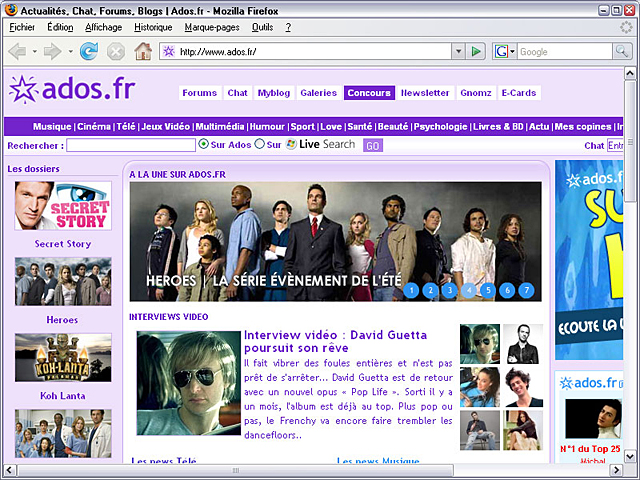
Task: Open the 'Interview vidéo : David Guetta' headline
Action: click(x=336, y=341)
